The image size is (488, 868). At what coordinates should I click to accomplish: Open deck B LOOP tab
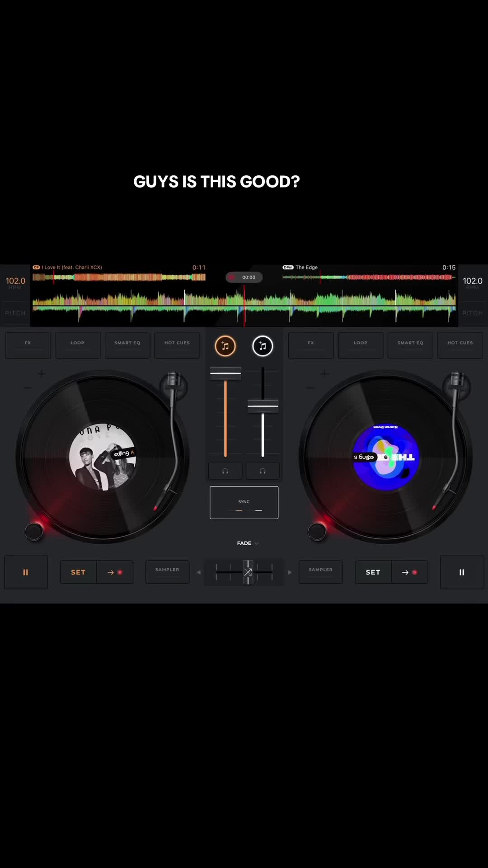pos(361,345)
